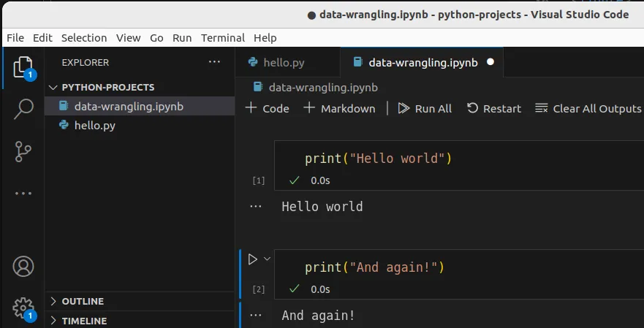Collapse the PYTHON-PROJECTS folder
The image size is (644, 328).
click(x=107, y=87)
